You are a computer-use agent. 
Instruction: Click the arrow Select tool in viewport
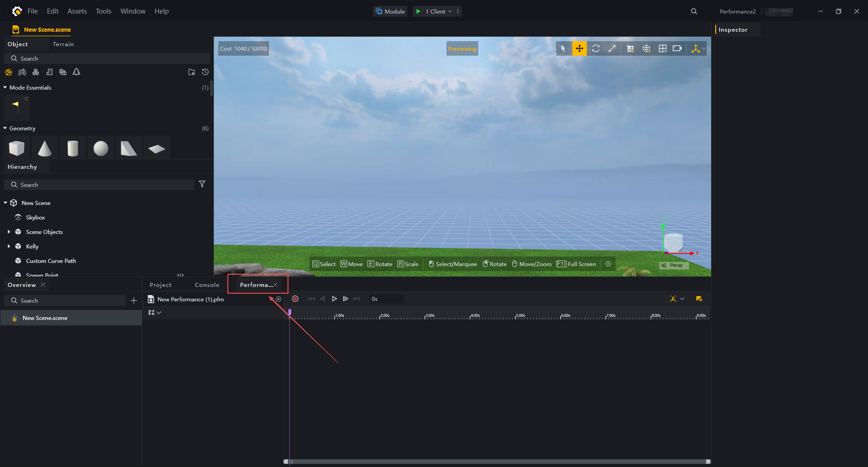click(563, 48)
